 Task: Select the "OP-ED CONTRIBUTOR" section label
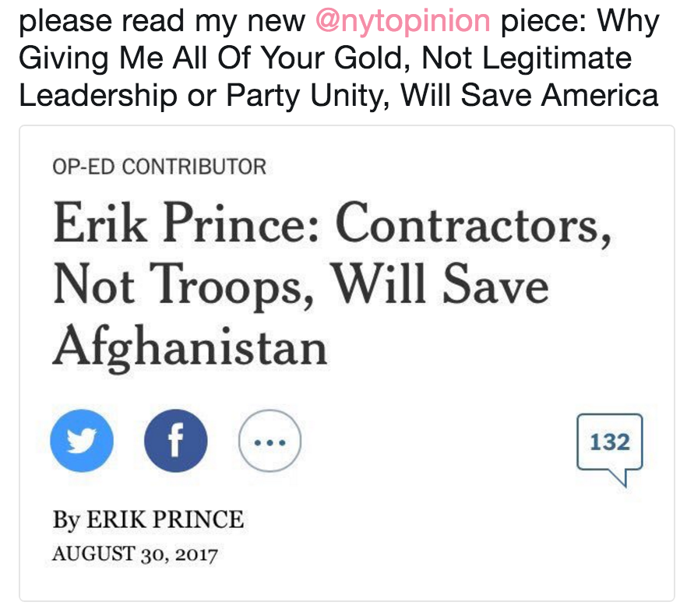click(x=159, y=166)
